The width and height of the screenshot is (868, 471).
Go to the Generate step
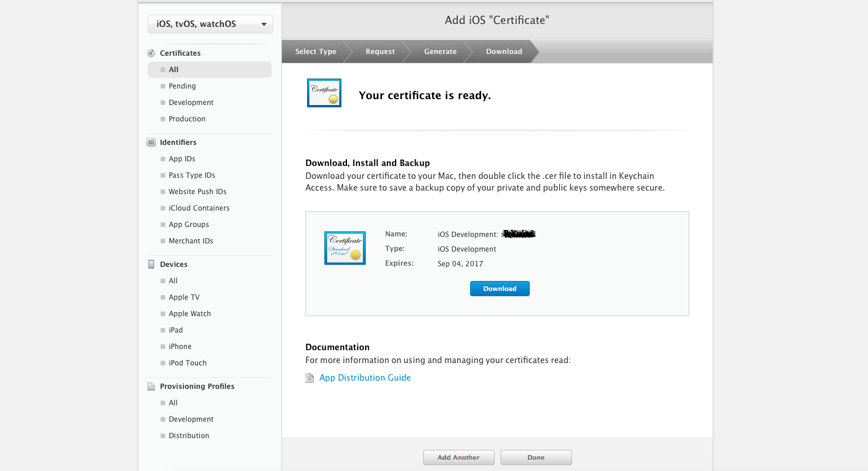pos(440,52)
